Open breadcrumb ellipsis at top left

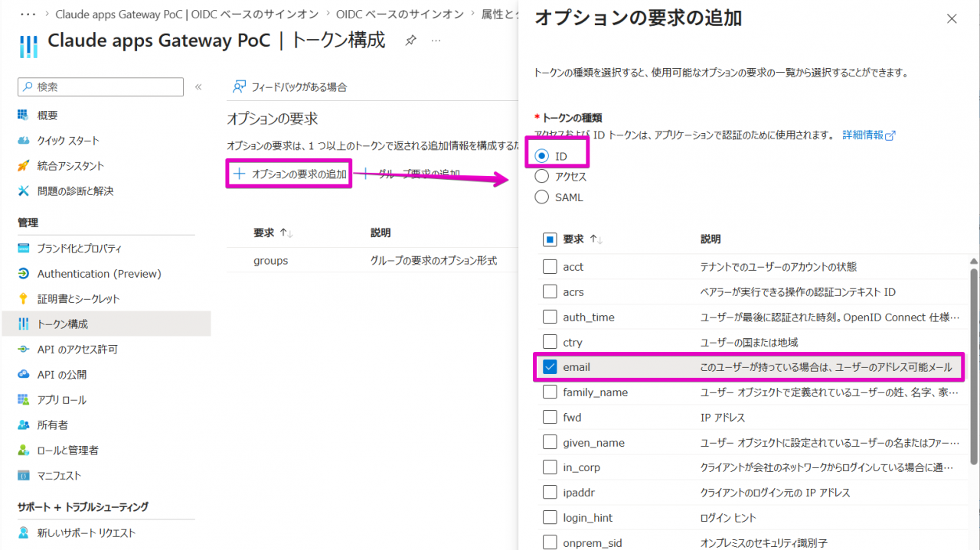click(28, 14)
